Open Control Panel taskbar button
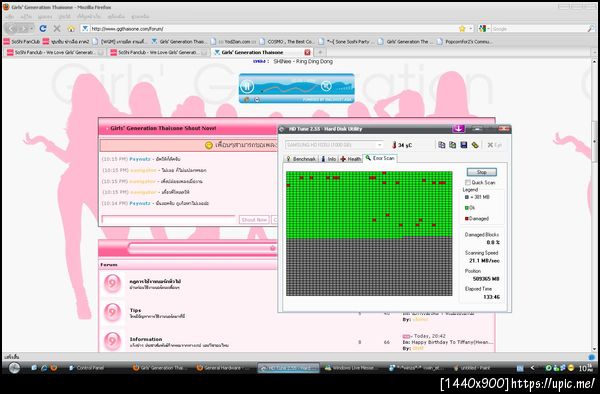Image resolution: width=600 pixels, height=394 pixels. coord(86,368)
